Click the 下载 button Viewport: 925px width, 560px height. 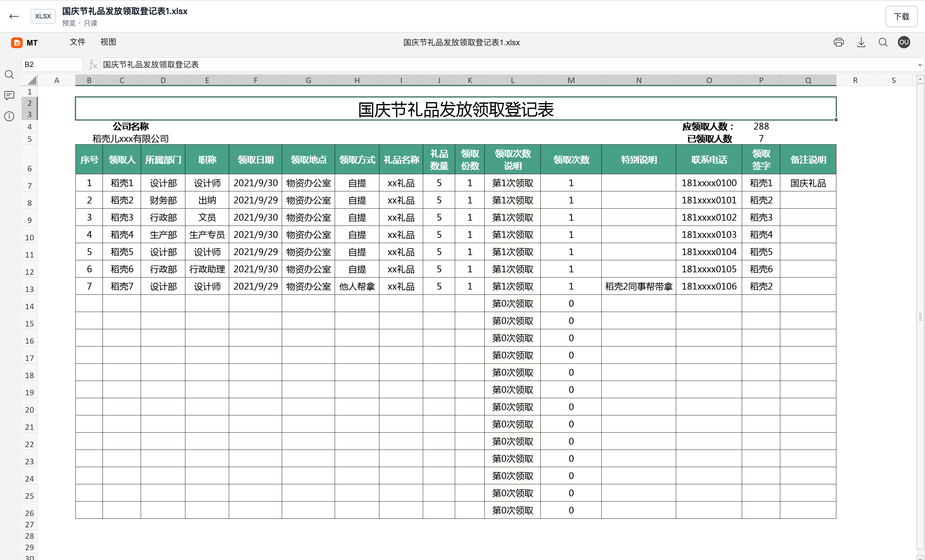901,17
